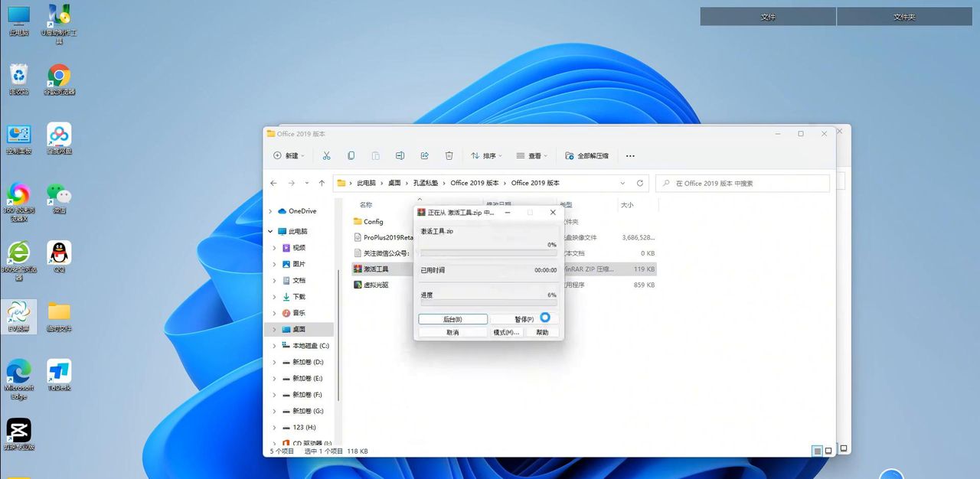Open the EV录屏 desktop shortcut
The height and width of the screenshot is (479, 980).
click(18, 317)
